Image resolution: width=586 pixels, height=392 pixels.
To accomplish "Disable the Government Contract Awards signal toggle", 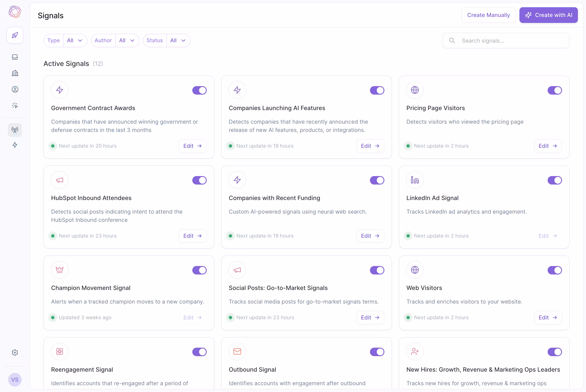I will click(x=199, y=90).
